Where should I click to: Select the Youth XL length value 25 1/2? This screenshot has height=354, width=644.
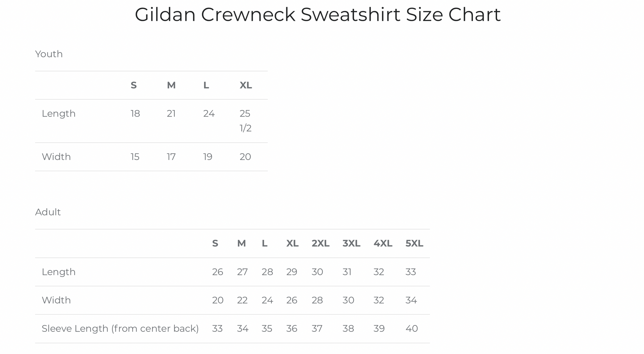point(245,121)
